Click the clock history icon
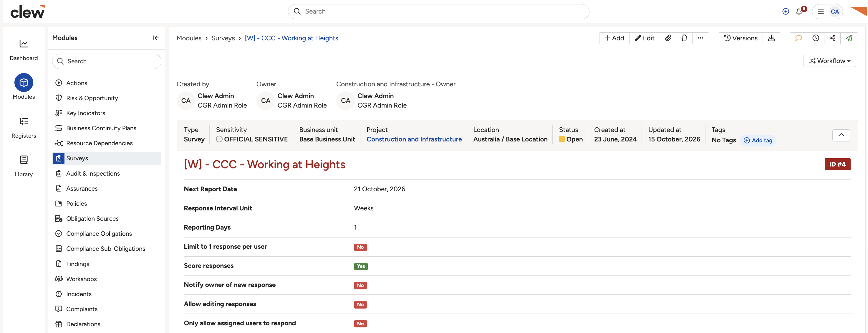 pos(815,38)
